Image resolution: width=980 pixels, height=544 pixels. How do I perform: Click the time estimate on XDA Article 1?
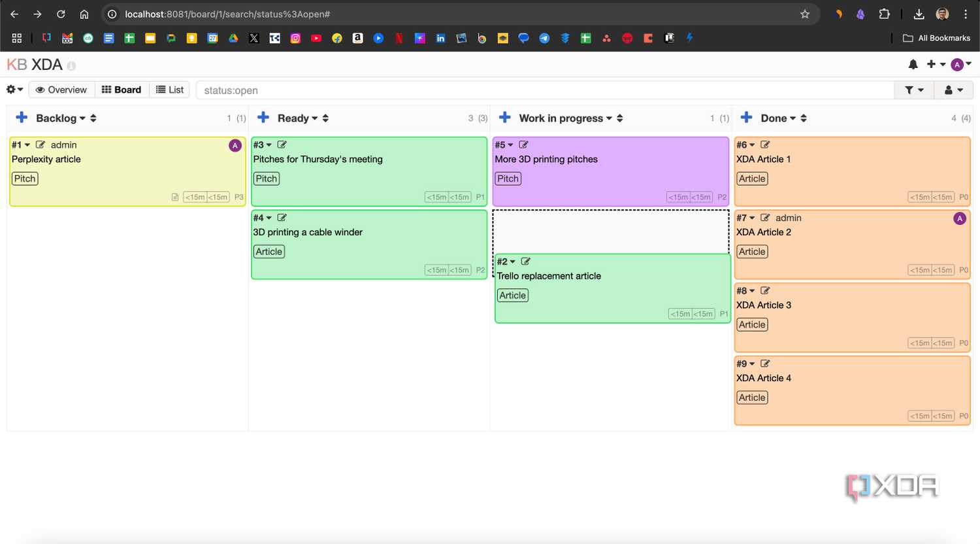pos(932,197)
